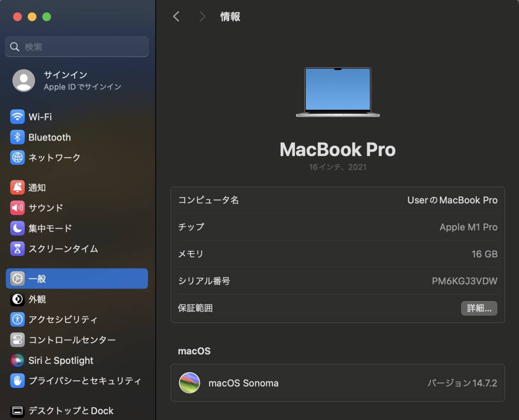The width and height of the screenshot is (519, 420).
Task: Open サウンド settings
Action: point(77,208)
